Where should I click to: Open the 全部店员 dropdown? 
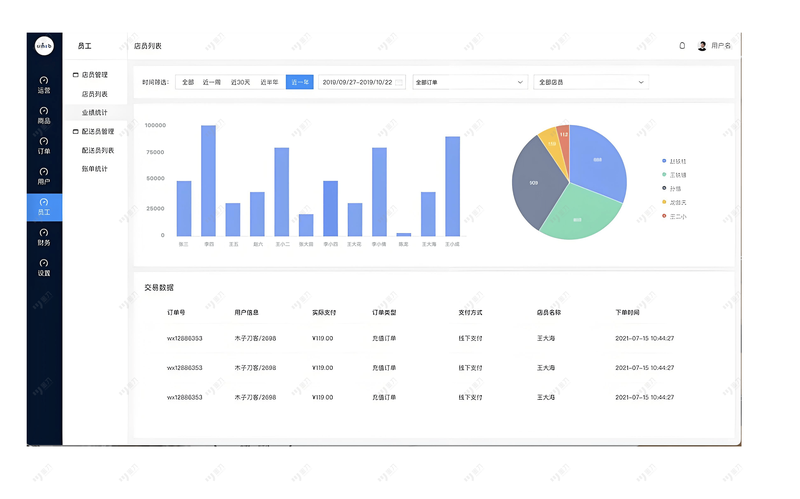tap(591, 82)
